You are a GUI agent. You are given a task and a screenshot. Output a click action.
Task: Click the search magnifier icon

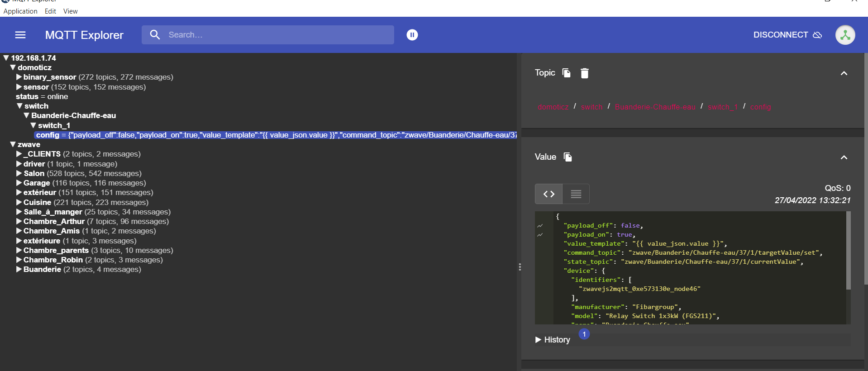[155, 35]
